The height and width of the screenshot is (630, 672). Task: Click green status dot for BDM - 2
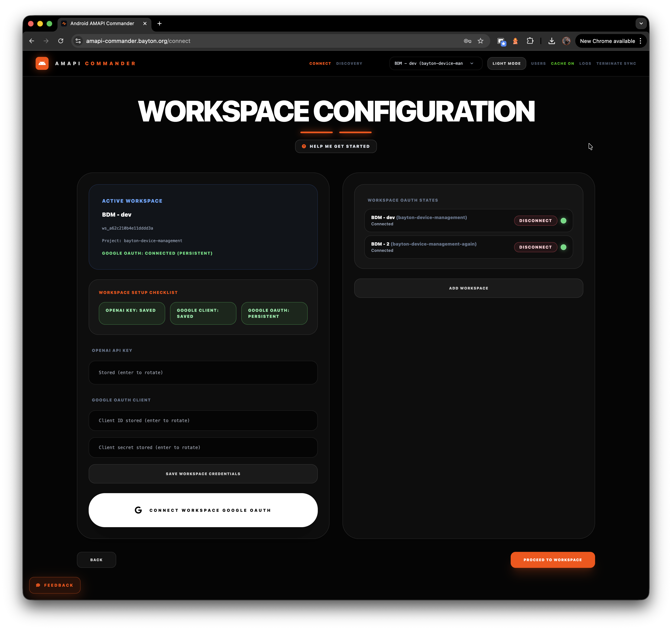[563, 247]
